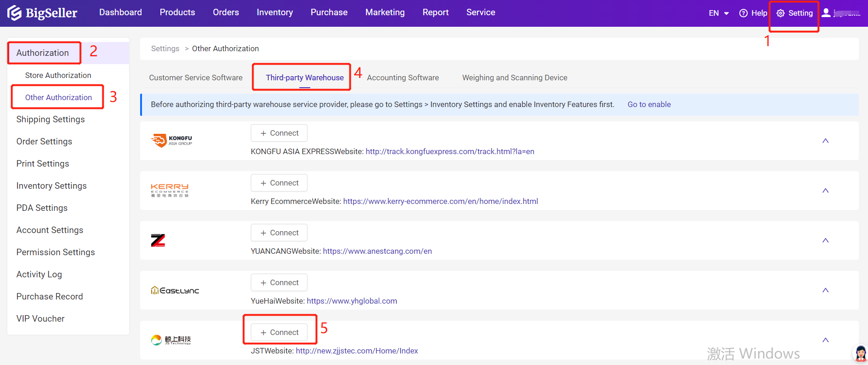Collapse the JST row

coord(826,340)
